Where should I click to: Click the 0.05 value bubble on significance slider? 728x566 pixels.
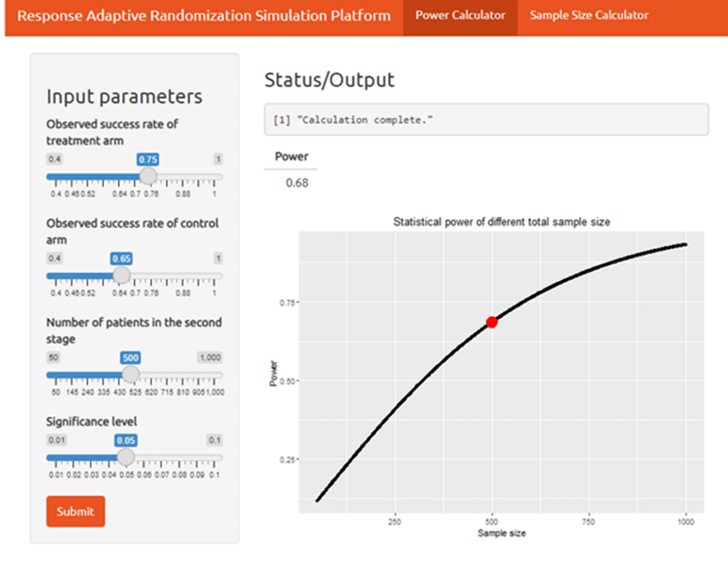(x=126, y=440)
